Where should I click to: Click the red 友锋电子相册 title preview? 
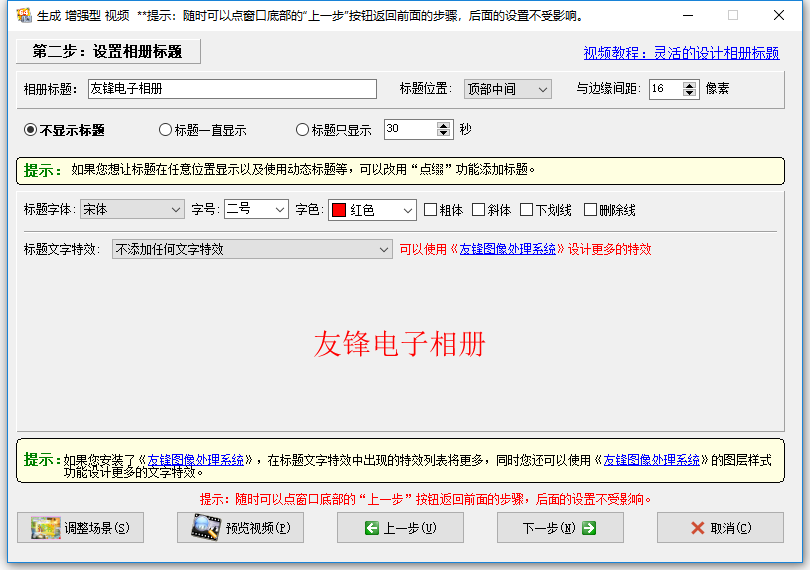click(399, 344)
